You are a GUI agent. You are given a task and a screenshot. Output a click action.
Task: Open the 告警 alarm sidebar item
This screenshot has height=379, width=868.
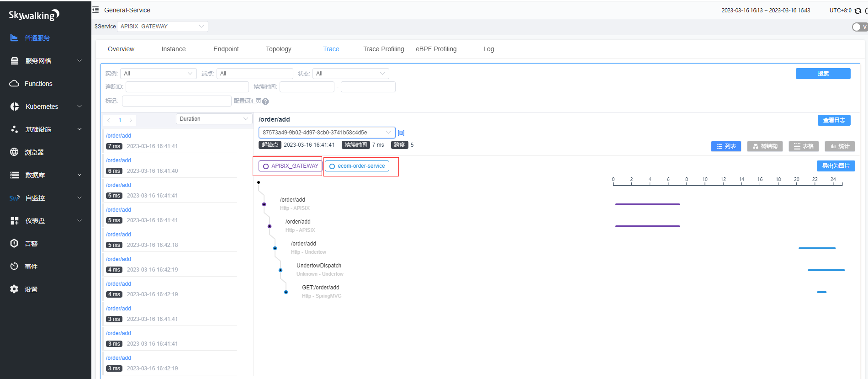31,244
